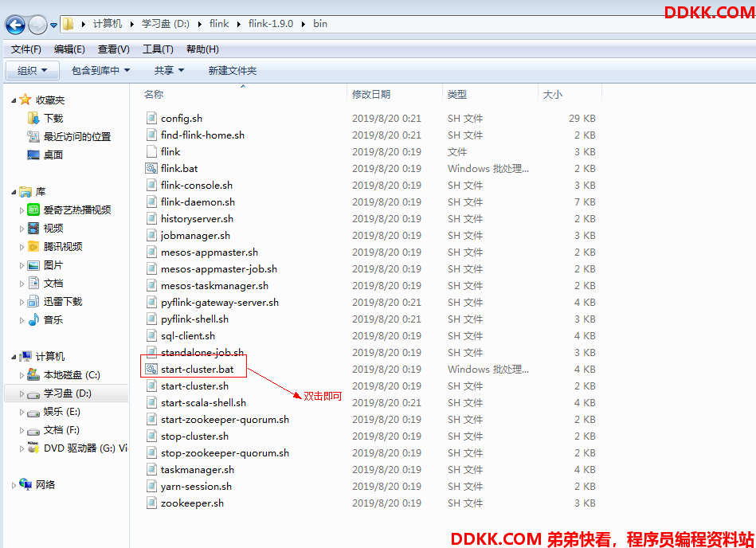Open 下载 folder icon in favorites
The image size is (756, 548).
point(33,118)
